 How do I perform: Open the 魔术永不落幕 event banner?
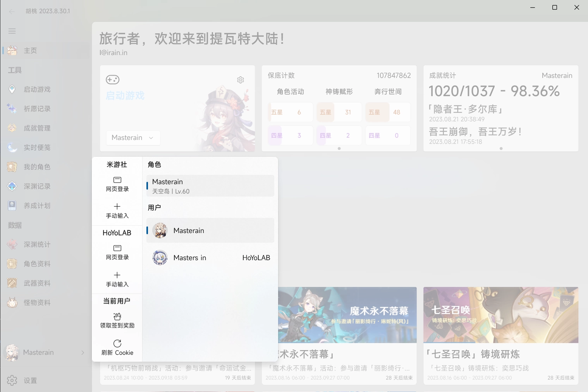(347, 315)
